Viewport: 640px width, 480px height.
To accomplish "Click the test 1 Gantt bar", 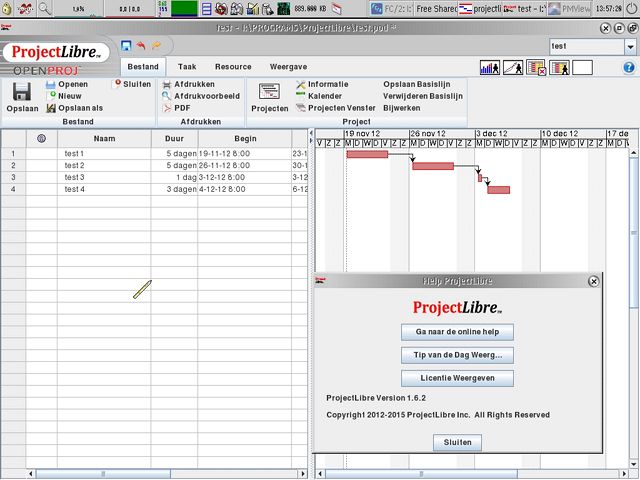I will [x=366, y=154].
